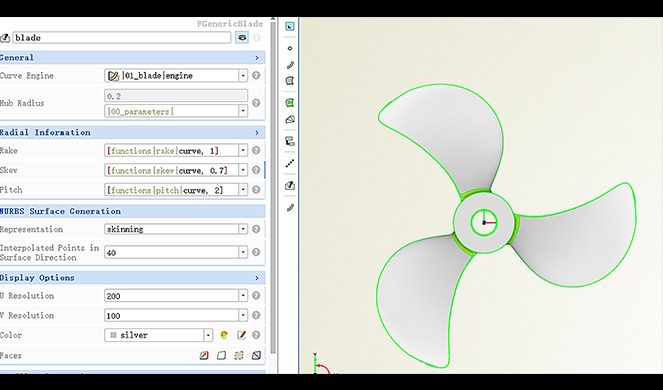Open help for Pitch
The image size is (663, 390).
(x=256, y=190)
